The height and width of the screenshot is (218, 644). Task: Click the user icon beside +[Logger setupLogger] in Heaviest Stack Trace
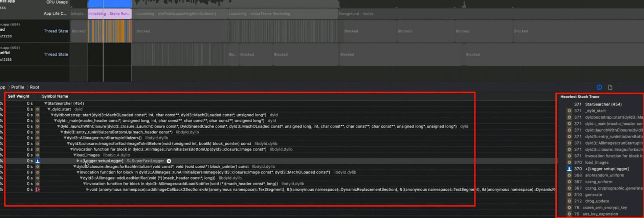569,169
